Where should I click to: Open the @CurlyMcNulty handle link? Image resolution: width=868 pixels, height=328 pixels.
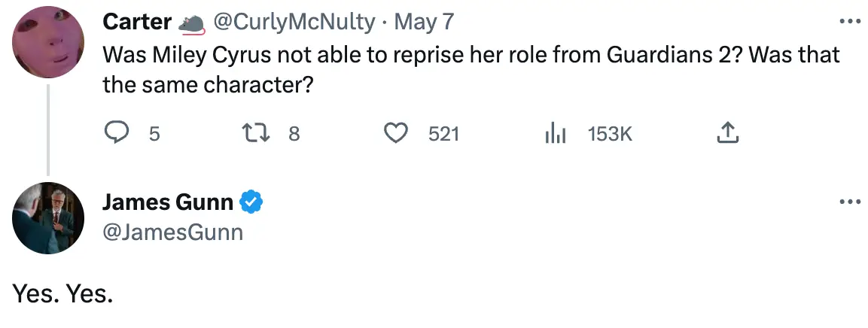(x=294, y=23)
